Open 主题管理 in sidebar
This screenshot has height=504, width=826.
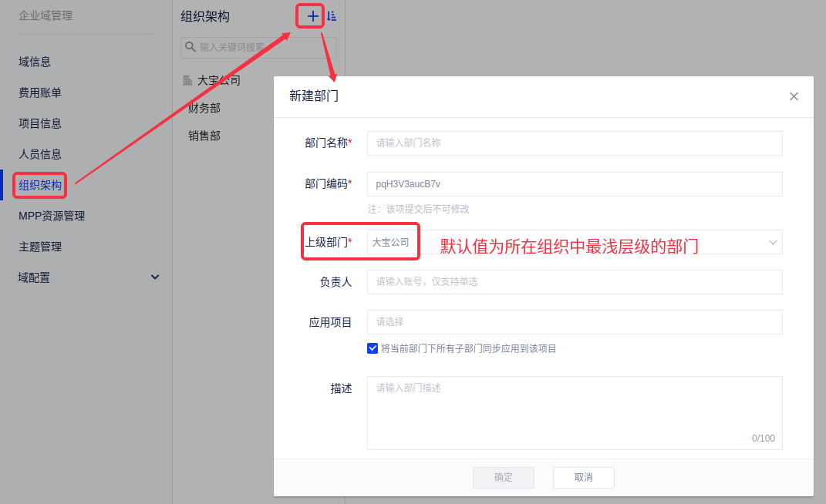coord(40,247)
